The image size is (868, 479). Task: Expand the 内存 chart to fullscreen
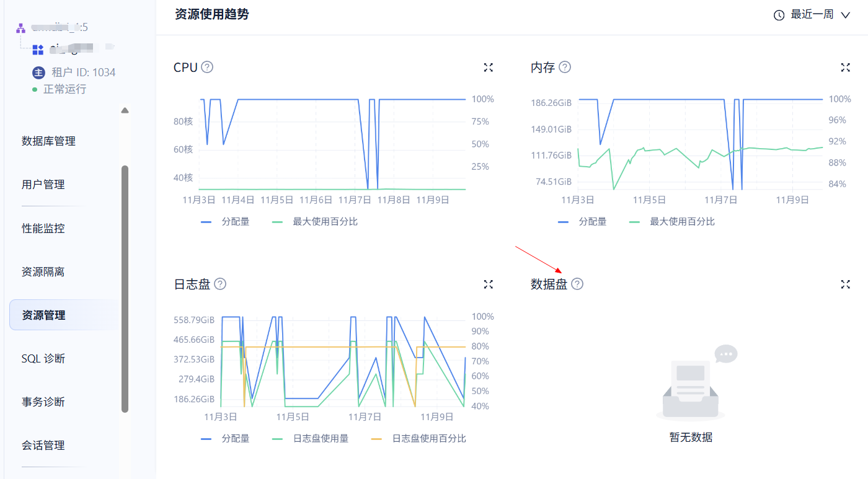pyautogui.click(x=845, y=68)
